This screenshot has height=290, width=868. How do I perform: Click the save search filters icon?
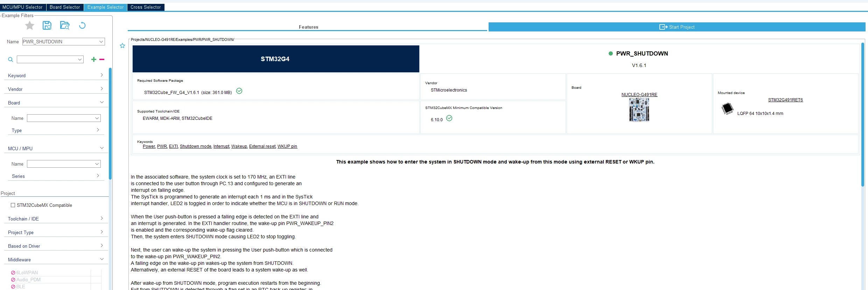[47, 25]
